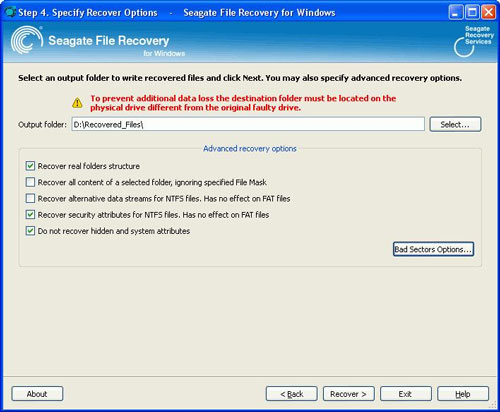This screenshot has width=500, height=412.
Task: Open the About dialog
Action: click(37, 394)
